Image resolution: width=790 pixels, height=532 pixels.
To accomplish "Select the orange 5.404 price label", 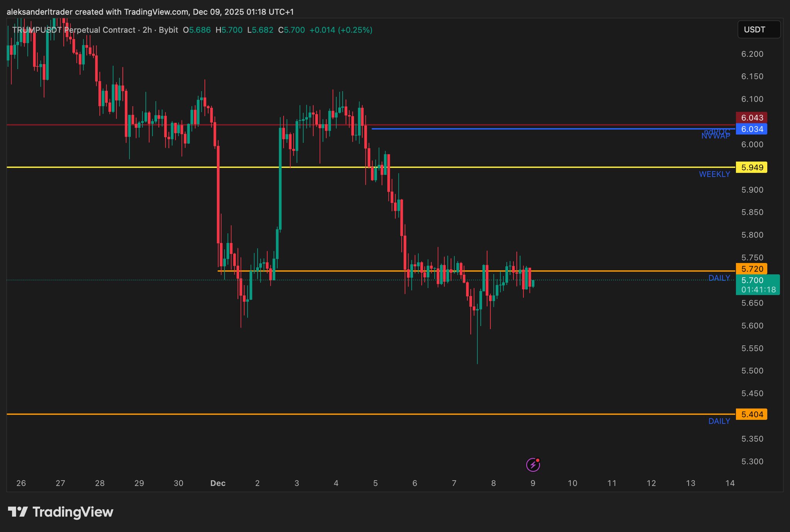I will pos(751,414).
